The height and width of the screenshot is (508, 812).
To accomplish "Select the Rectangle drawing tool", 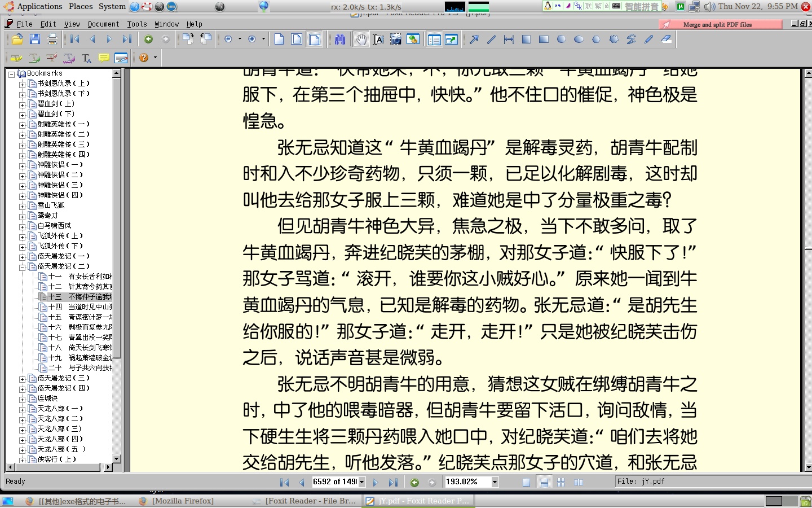I will 544,39.
